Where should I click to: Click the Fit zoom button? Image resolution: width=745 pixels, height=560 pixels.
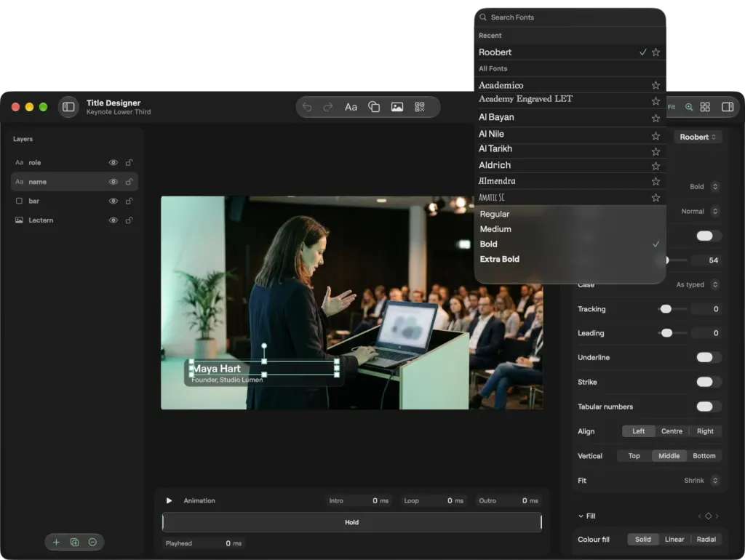pyautogui.click(x=672, y=107)
